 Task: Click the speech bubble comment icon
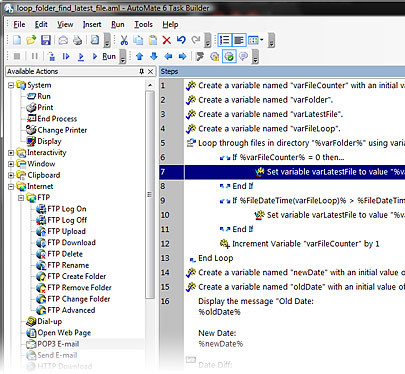click(244, 56)
